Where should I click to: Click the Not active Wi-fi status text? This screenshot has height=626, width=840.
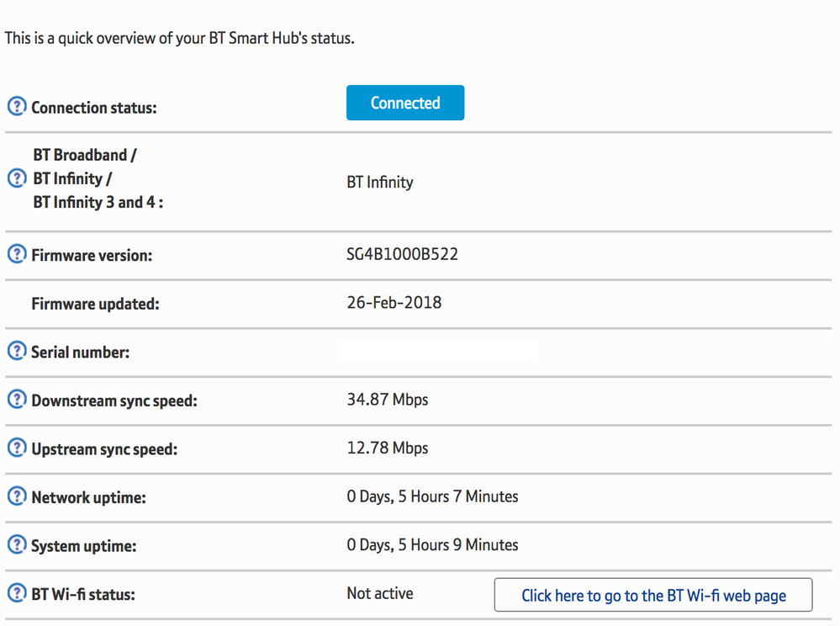point(380,594)
